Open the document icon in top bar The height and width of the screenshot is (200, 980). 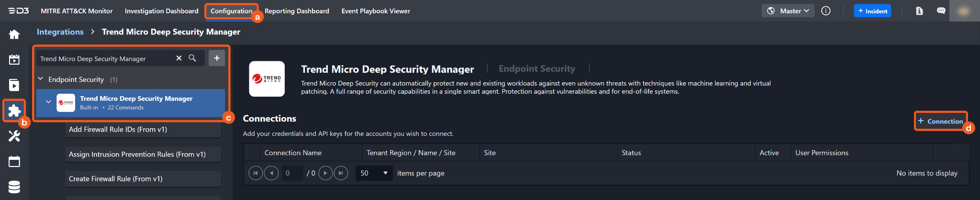[919, 11]
